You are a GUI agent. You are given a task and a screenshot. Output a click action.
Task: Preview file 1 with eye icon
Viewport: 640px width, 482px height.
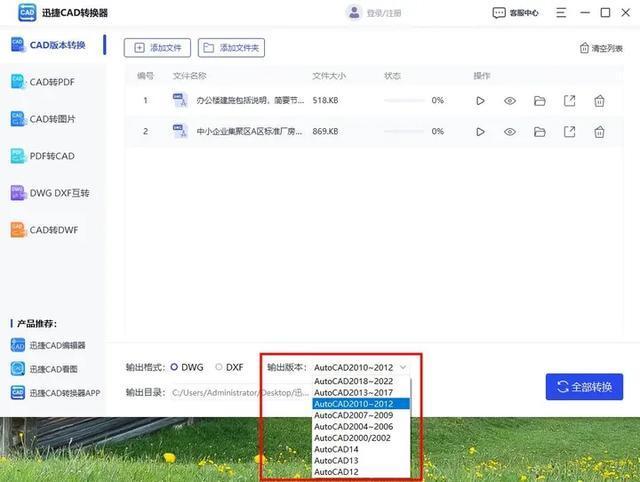pos(510,100)
